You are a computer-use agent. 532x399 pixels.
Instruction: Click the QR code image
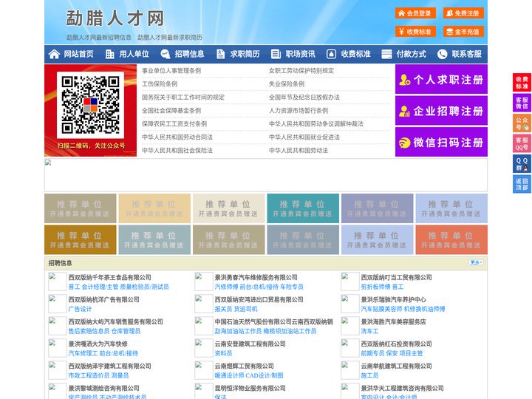coord(90,105)
